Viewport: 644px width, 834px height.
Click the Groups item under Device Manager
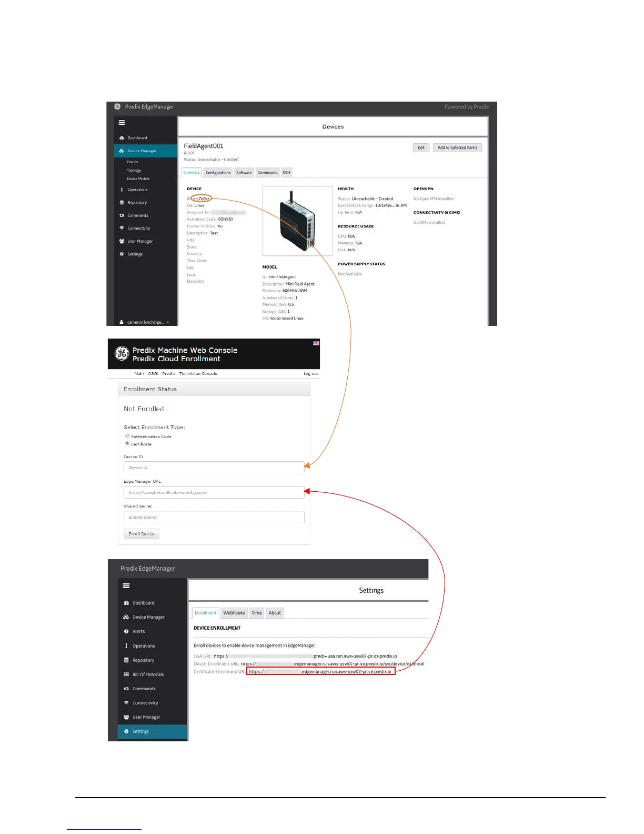(x=133, y=162)
